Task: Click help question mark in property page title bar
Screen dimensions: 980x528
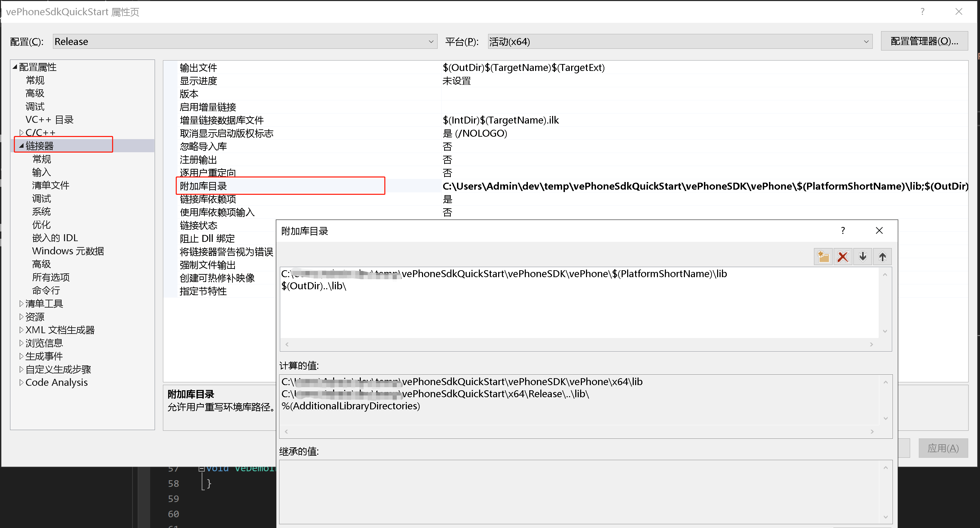Action: (x=922, y=12)
